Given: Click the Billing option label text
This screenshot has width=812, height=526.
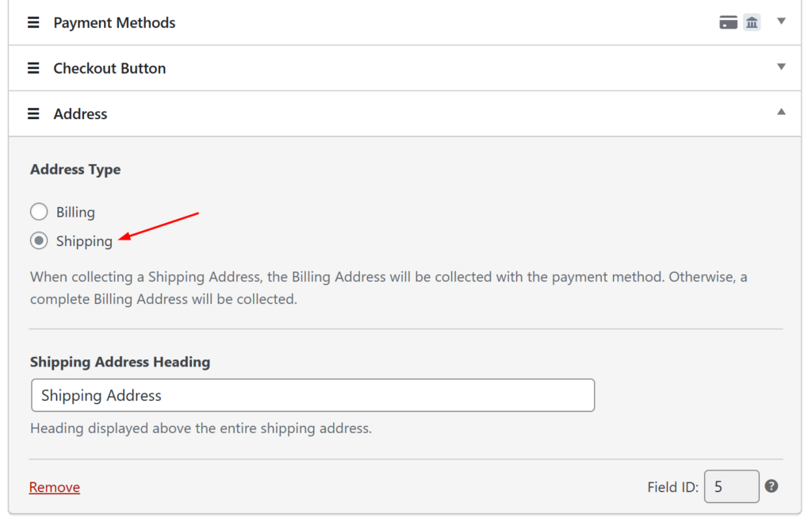Looking at the screenshot, I should click(x=75, y=213).
